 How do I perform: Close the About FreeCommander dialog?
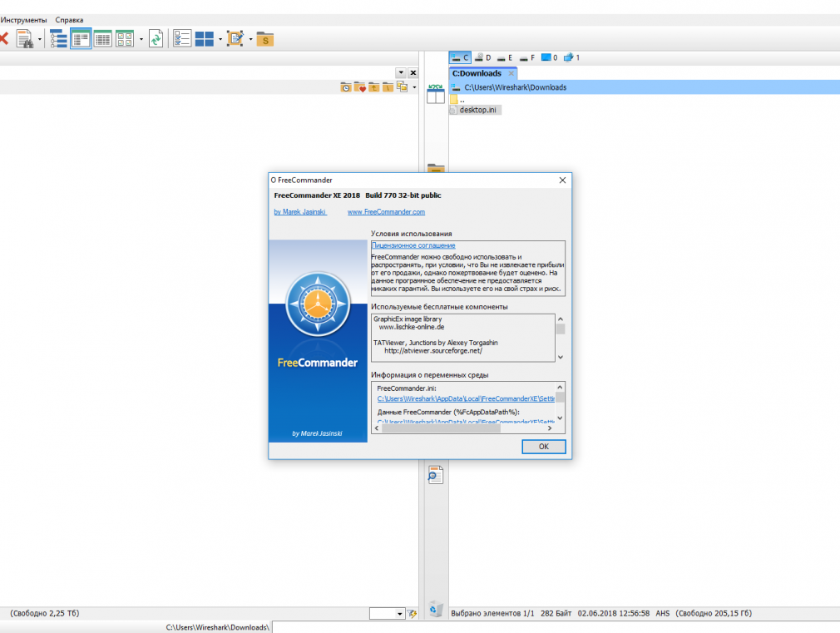coord(562,181)
